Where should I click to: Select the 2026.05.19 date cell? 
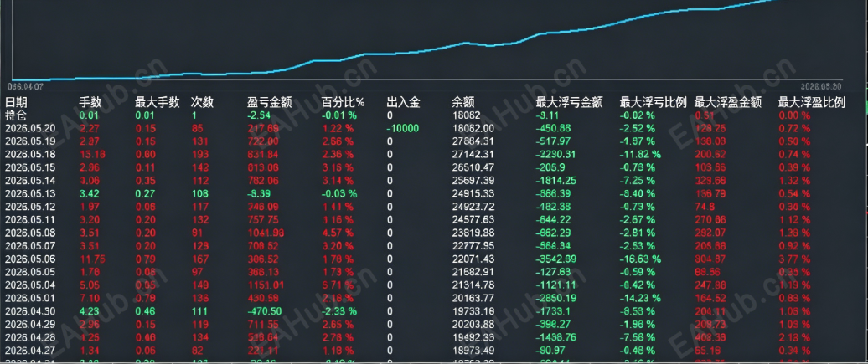click(x=28, y=141)
